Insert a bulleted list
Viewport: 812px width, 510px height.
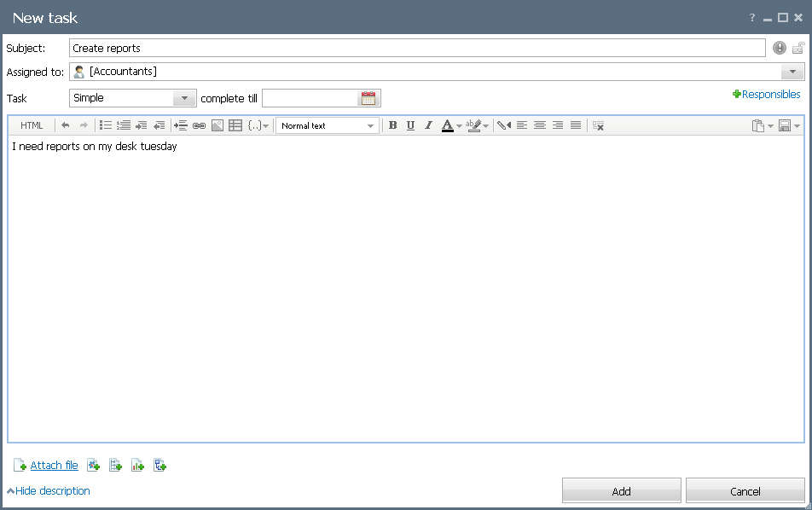coord(106,125)
